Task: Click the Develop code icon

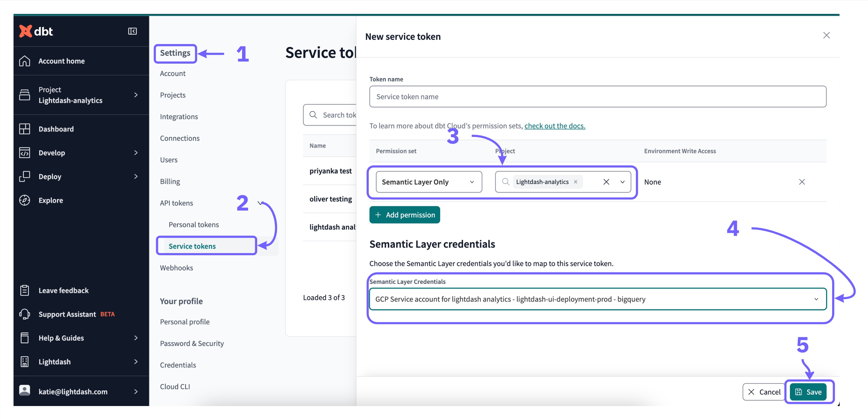Action: 25,153
